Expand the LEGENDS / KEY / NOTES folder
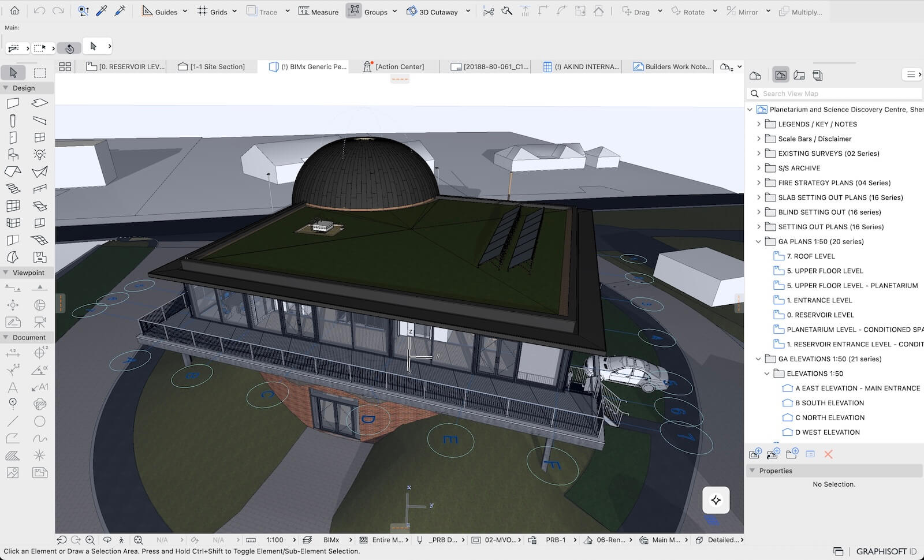The height and width of the screenshot is (560, 924). pos(759,124)
